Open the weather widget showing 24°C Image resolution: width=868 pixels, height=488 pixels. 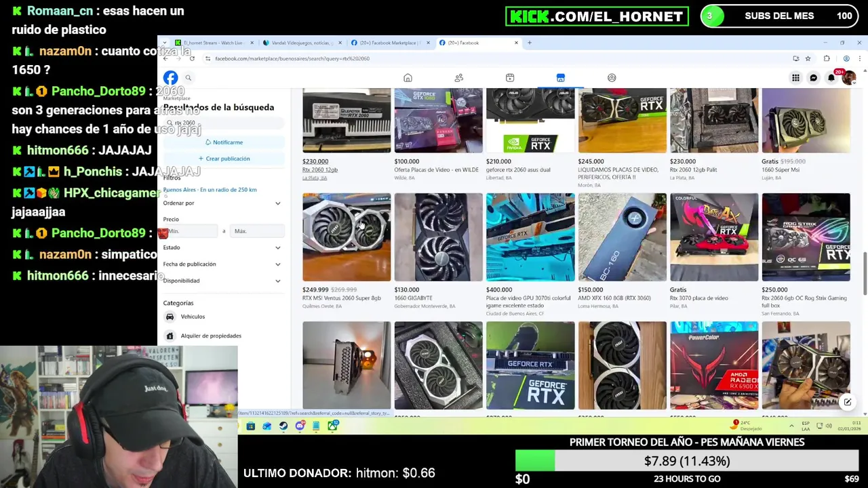(747, 426)
